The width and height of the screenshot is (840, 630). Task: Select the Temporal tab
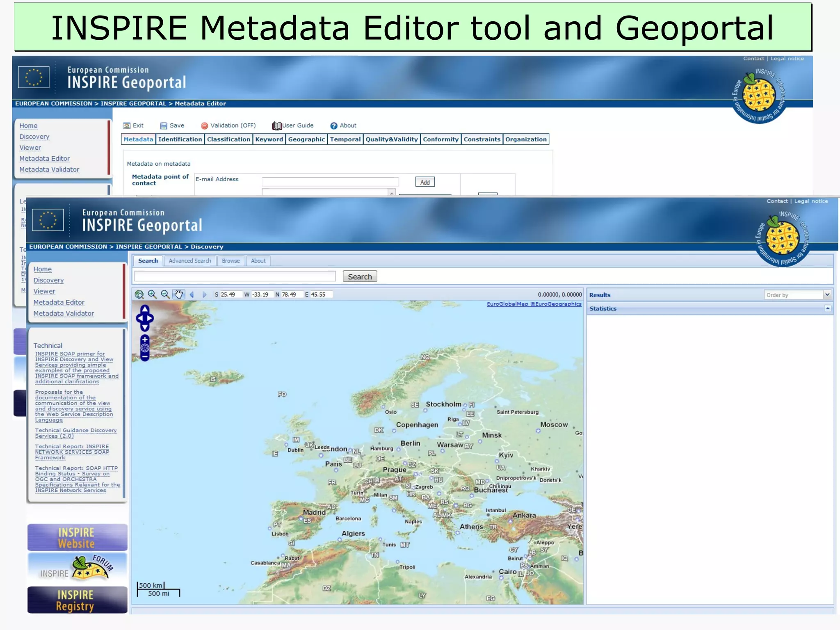[345, 139]
